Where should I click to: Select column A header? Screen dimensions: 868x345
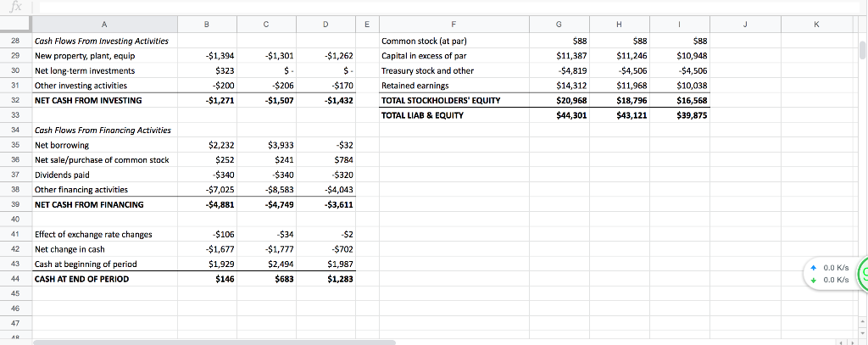(104, 25)
